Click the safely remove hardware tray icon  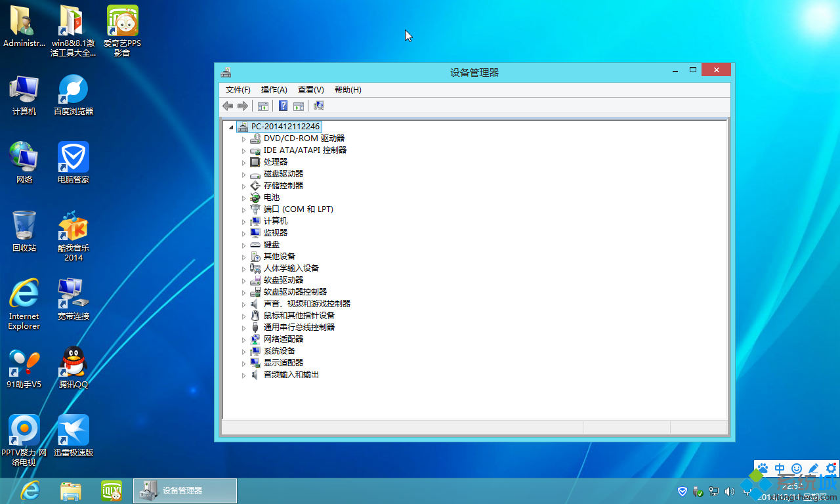coord(698,491)
